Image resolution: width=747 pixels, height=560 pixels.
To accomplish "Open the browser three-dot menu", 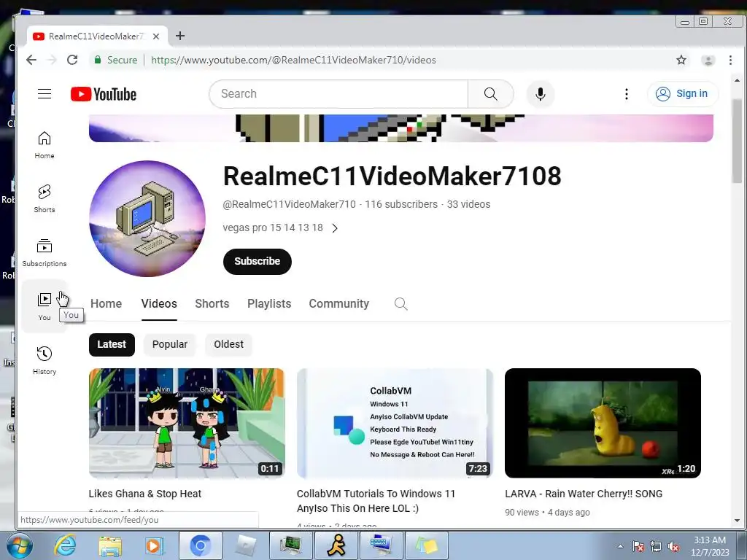I will (x=730, y=60).
